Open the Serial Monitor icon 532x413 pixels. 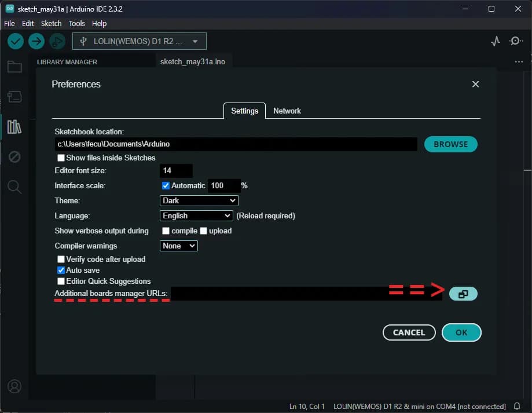[x=516, y=41]
